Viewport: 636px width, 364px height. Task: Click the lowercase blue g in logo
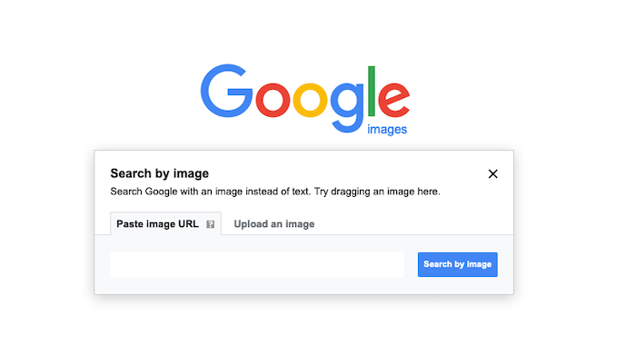click(x=347, y=107)
